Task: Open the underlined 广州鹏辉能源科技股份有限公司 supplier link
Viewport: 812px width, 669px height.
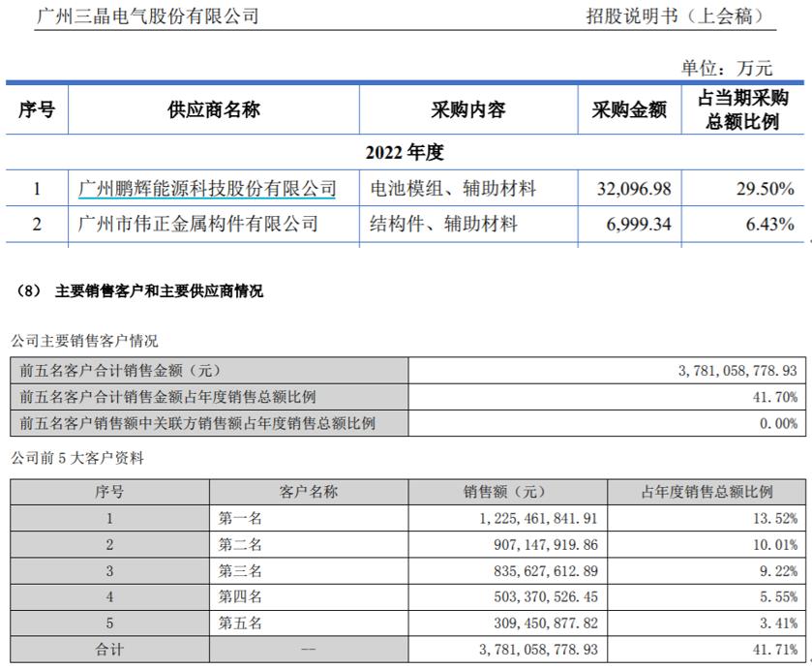Action: 207,188
